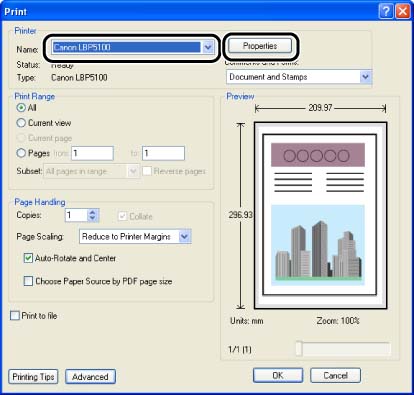Image resolution: width=414 pixels, height=395 pixels.
Task: Decrease copies with stepper down arrow
Action: coord(93,219)
